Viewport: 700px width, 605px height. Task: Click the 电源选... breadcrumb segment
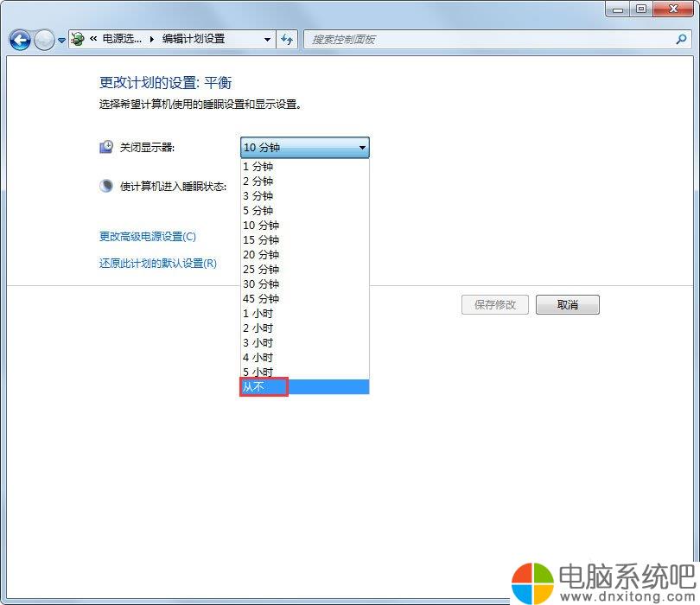pyautogui.click(x=122, y=39)
